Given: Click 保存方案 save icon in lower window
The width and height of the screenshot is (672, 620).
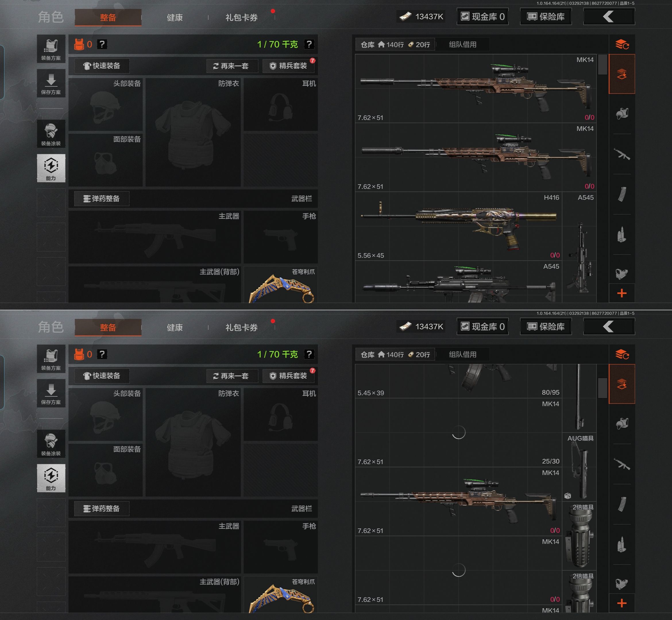Looking at the screenshot, I should pyautogui.click(x=51, y=393).
